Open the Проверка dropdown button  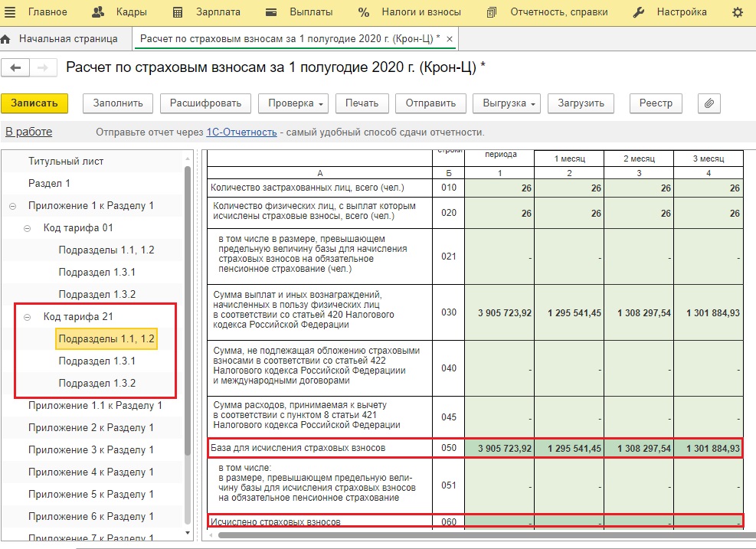pyautogui.click(x=293, y=103)
